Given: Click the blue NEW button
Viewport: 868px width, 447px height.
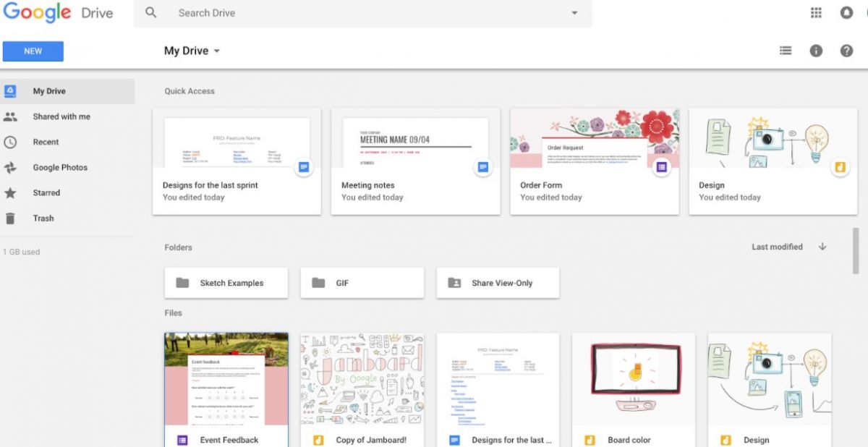Looking at the screenshot, I should pyautogui.click(x=33, y=51).
